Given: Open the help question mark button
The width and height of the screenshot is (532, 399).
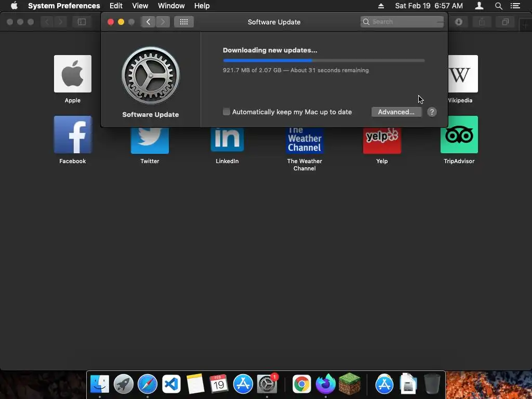Looking at the screenshot, I should pyautogui.click(x=432, y=112).
